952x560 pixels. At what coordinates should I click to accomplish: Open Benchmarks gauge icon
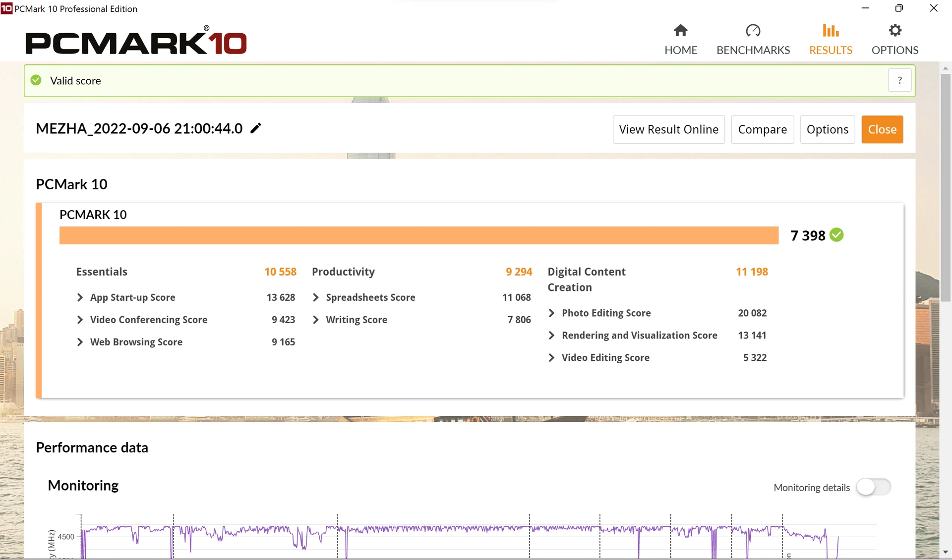753,31
